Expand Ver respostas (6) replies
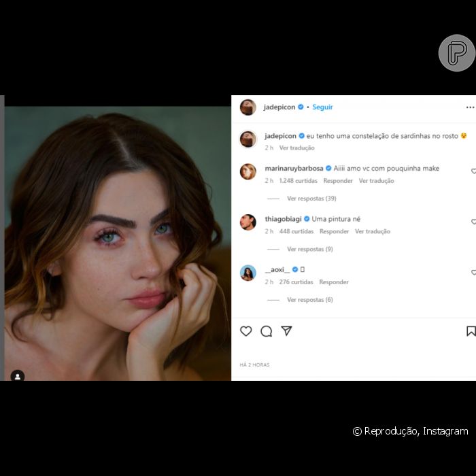This screenshot has height=476, width=476. coord(309,300)
